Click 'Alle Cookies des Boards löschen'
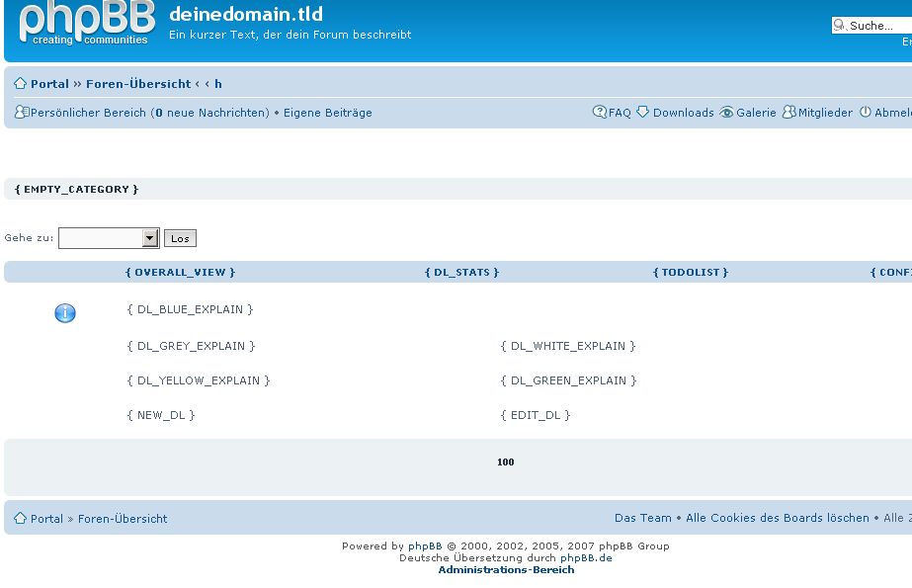 pos(778,518)
